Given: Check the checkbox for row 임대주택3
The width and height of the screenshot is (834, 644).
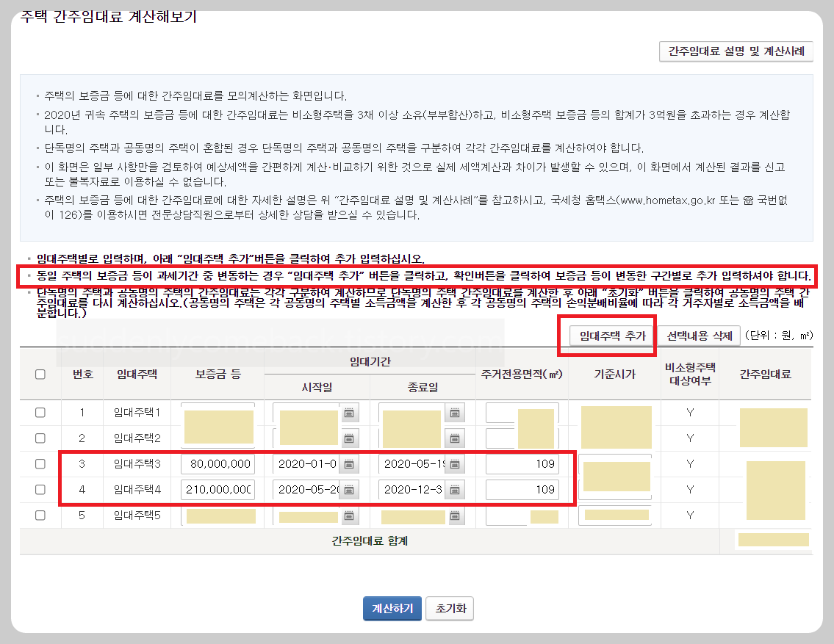Looking at the screenshot, I should 42,463.
